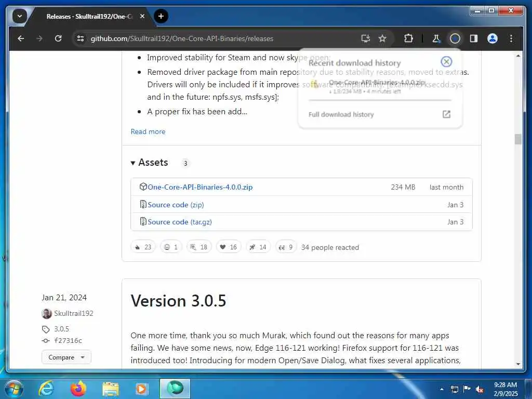Bookmark this page with the star icon
Screen dimensions: 532x399
click(x=382, y=38)
